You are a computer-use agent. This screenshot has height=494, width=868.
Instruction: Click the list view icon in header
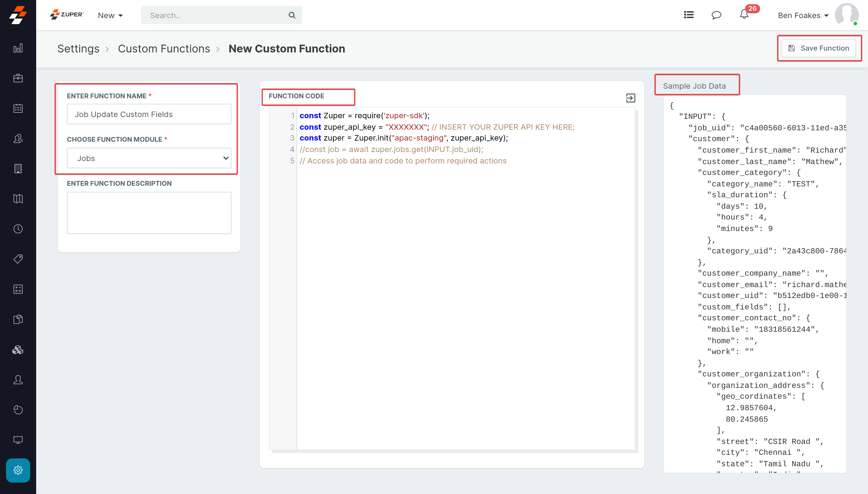(689, 15)
